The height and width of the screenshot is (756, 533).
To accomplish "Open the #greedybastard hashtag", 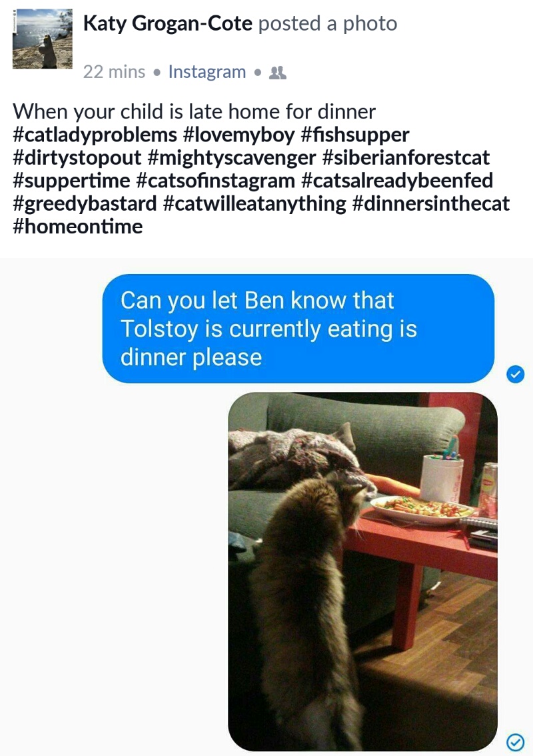I will pos(85,203).
